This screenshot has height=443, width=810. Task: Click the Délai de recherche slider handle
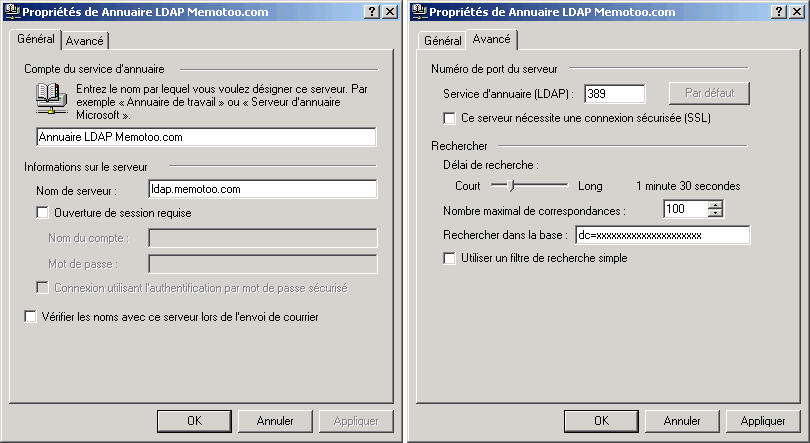coord(511,185)
